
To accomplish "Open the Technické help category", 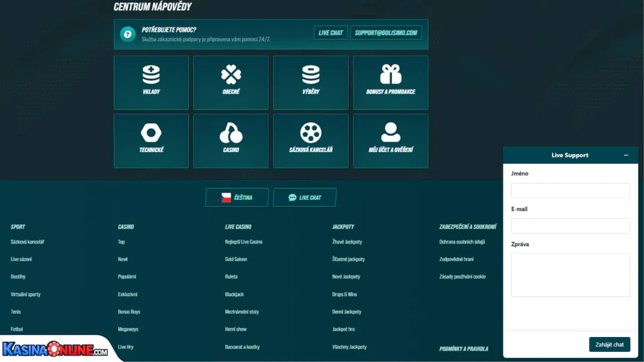I will (151, 140).
